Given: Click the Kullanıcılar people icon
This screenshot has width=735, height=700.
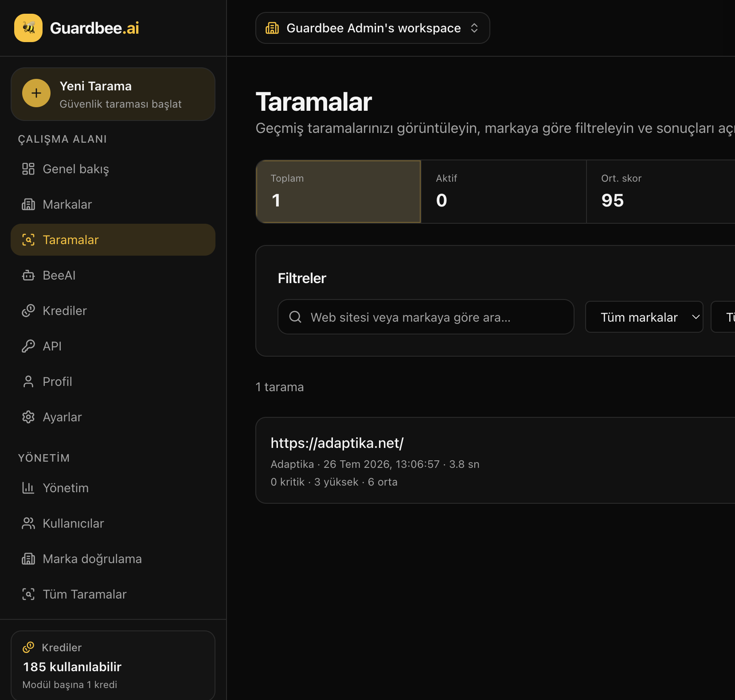Looking at the screenshot, I should click(28, 523).
